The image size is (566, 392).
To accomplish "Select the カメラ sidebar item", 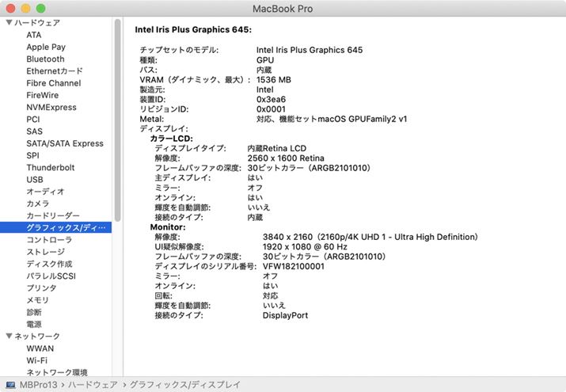I will [x=37, y=204].
